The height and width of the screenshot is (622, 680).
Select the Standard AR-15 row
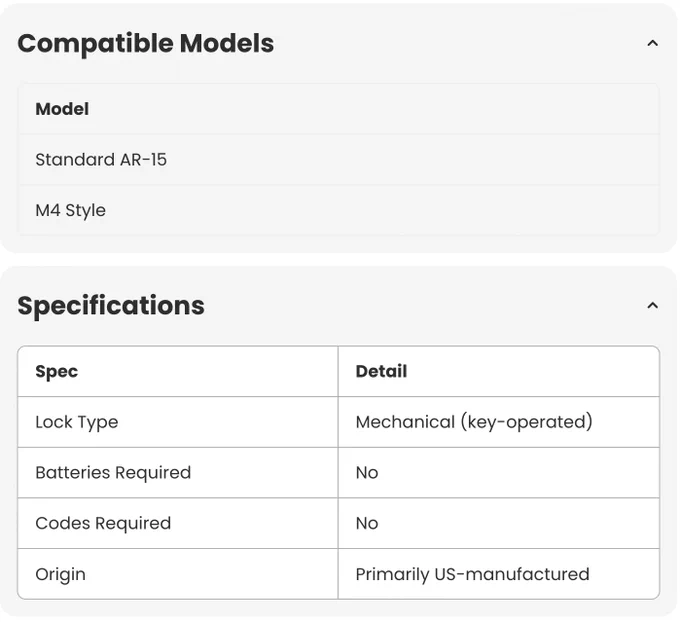338,160
